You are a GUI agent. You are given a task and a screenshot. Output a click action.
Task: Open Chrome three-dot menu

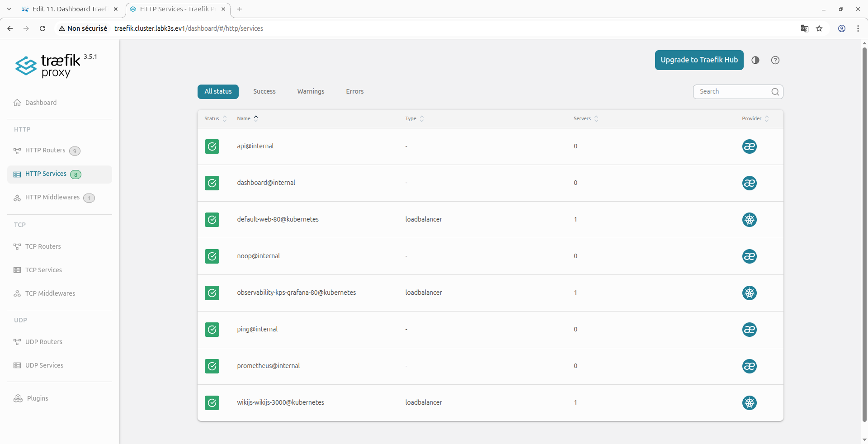click(858, 28)
